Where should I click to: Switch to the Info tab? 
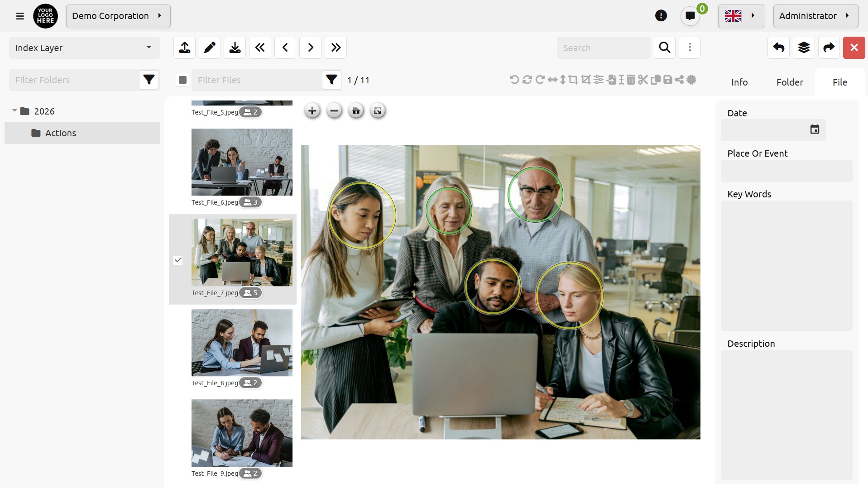click(739, 82)
